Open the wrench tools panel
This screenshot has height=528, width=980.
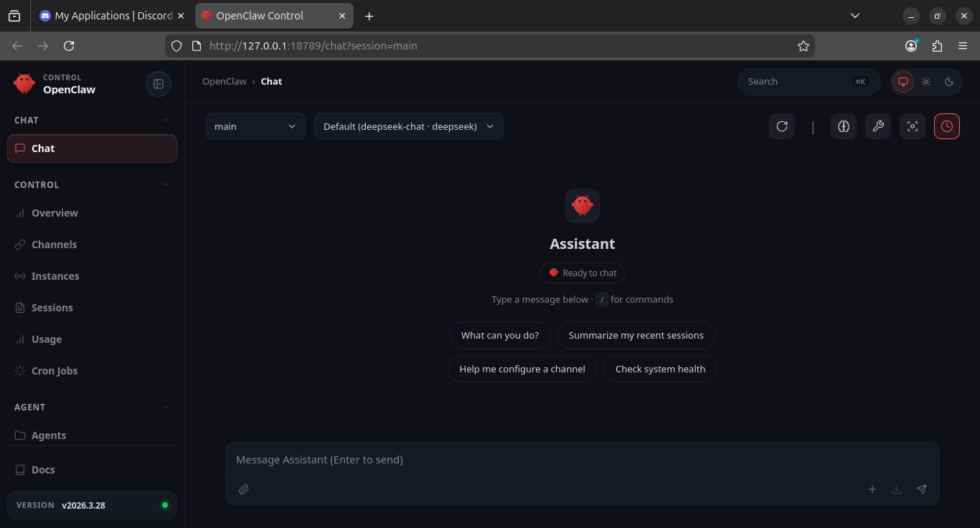pyautogui.click(x=877, y=126)
